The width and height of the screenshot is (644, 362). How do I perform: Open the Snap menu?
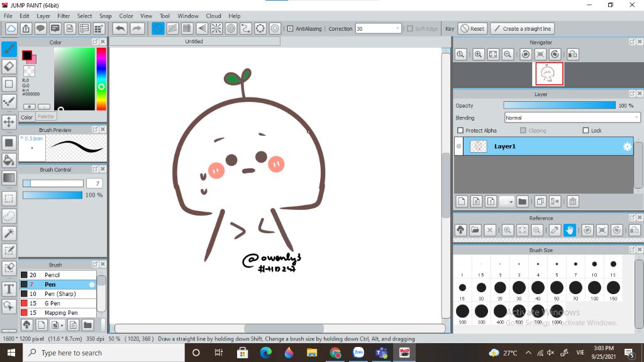(105, 16)
